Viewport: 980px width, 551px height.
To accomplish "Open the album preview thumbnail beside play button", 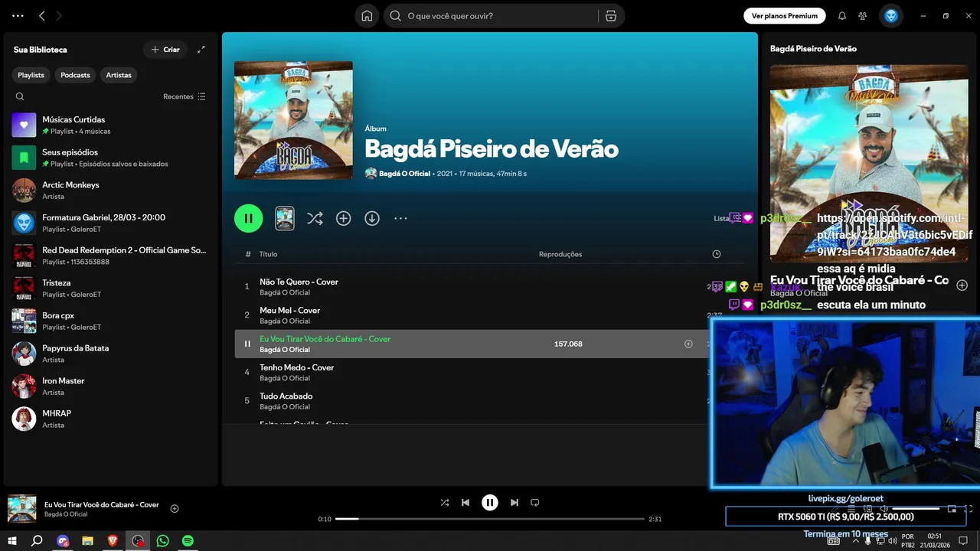I will pos(285,218).
